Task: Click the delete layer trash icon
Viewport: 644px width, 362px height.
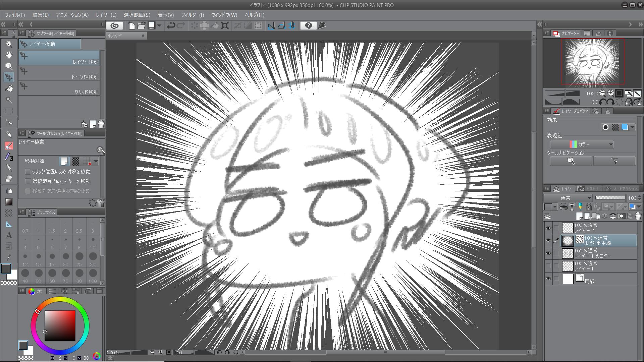Action: pos(638,216)
